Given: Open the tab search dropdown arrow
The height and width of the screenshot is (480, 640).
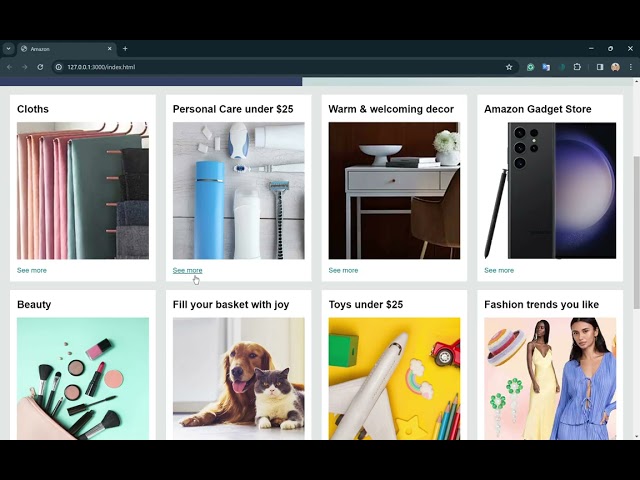Looking at the screenshot, I should point(8,49).
